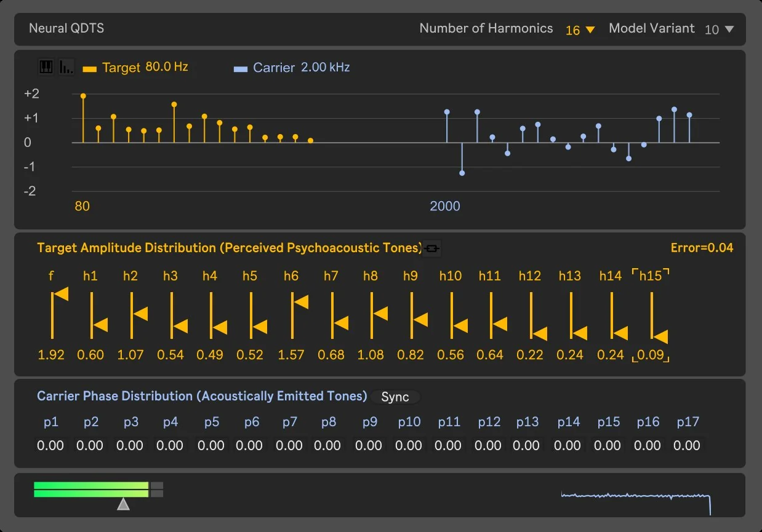762x532 pixels.
Task: Click the h15 value 0.09
Action: 651,355
